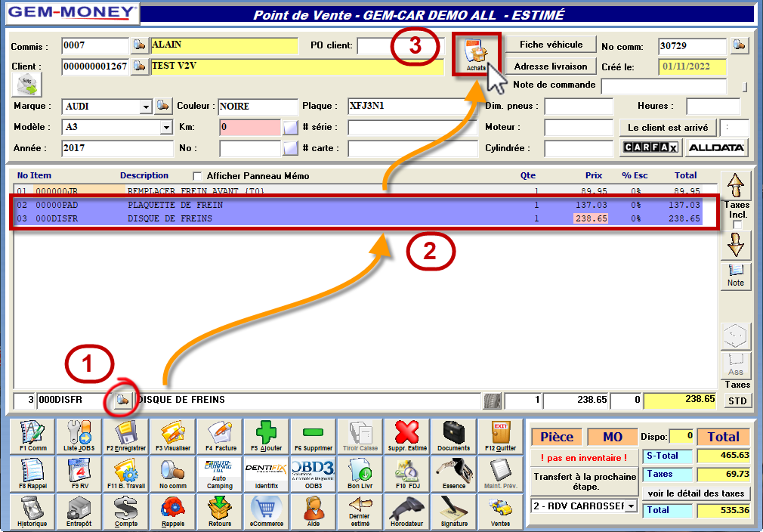The width and height of the screenshot is (763, 532).
Task: Open the F9 RV appointment calendar
Action: pos(79,474)
